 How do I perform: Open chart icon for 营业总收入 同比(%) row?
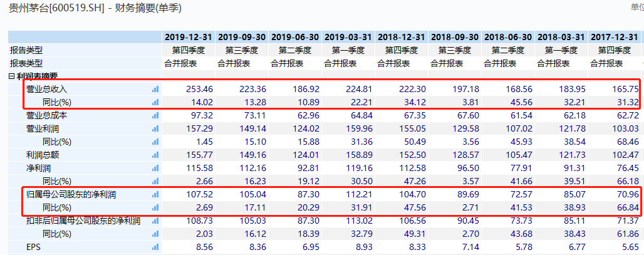(155, 102)
